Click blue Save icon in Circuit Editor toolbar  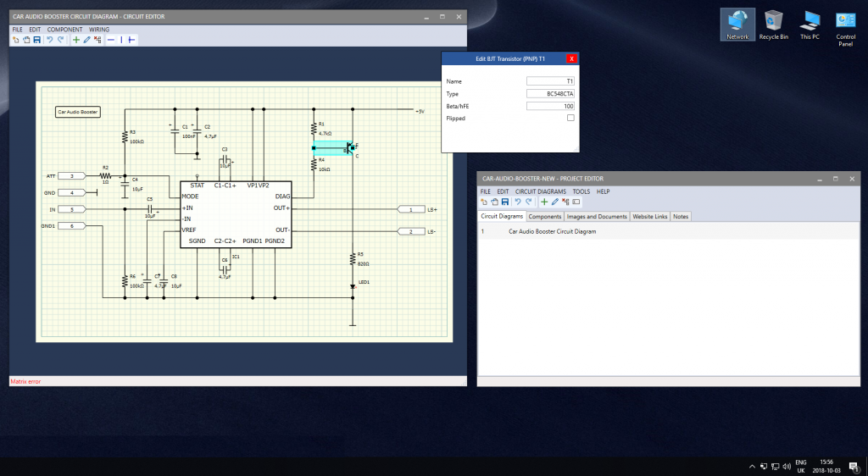tap(37, 40)
